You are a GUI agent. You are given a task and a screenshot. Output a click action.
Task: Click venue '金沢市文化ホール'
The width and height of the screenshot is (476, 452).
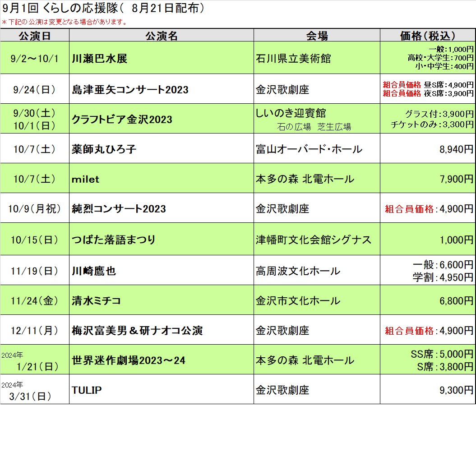coord(298,300)
